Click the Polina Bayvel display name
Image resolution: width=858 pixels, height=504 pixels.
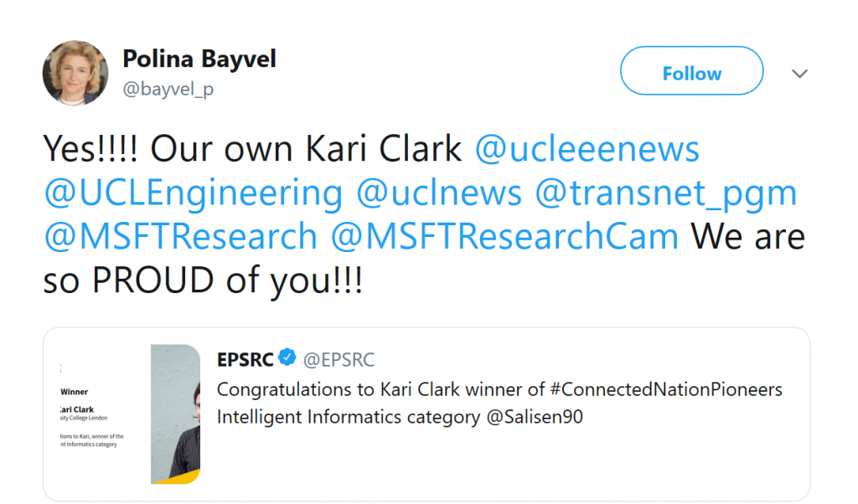pos(199,59)
